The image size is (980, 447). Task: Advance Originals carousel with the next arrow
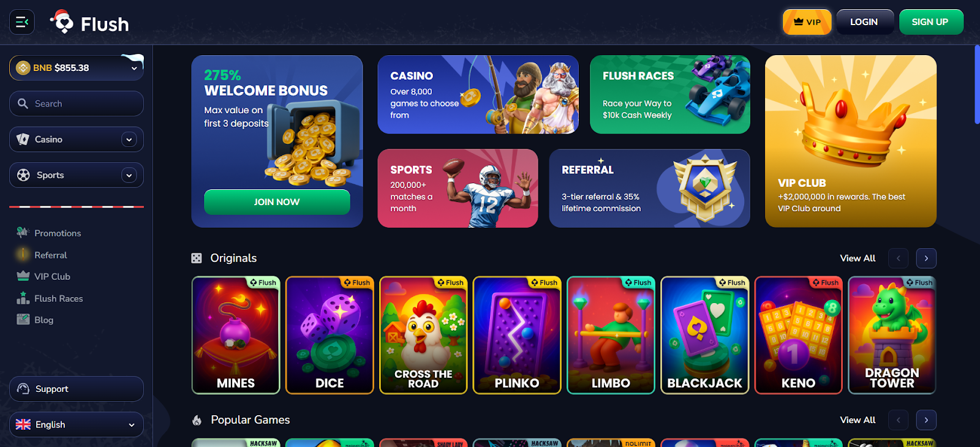[x=926, y=258]
